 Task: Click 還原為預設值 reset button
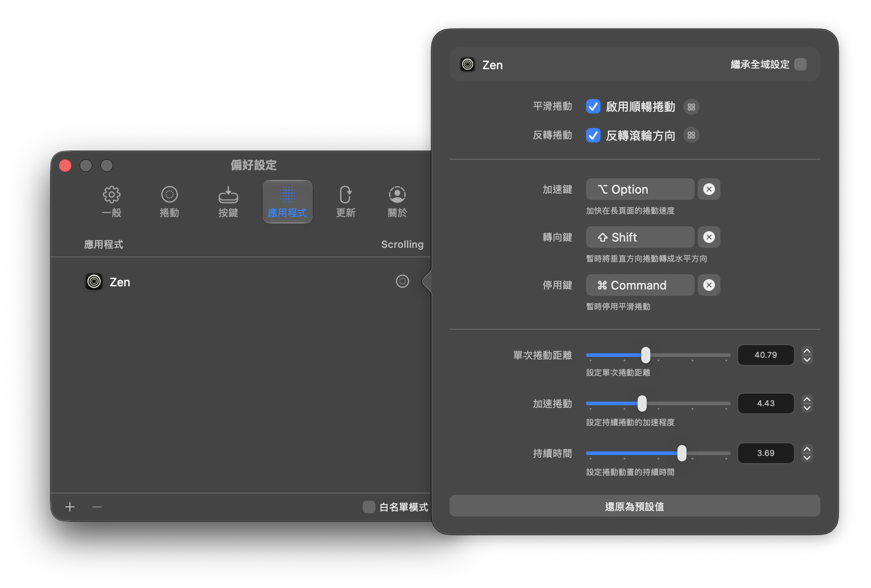coord(634,506)
